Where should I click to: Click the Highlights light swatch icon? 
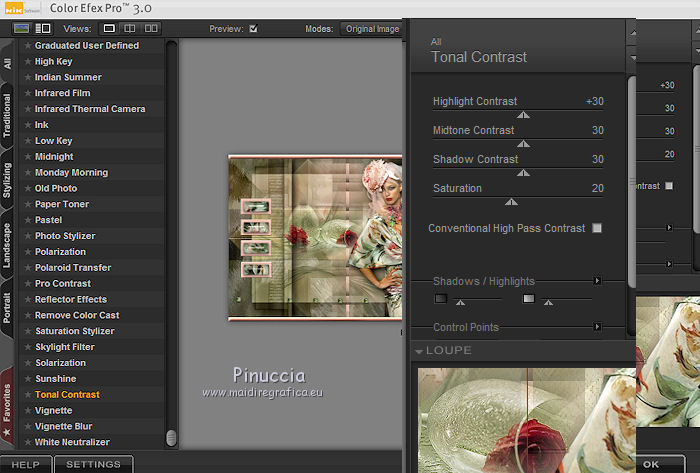tap(529, 298)
